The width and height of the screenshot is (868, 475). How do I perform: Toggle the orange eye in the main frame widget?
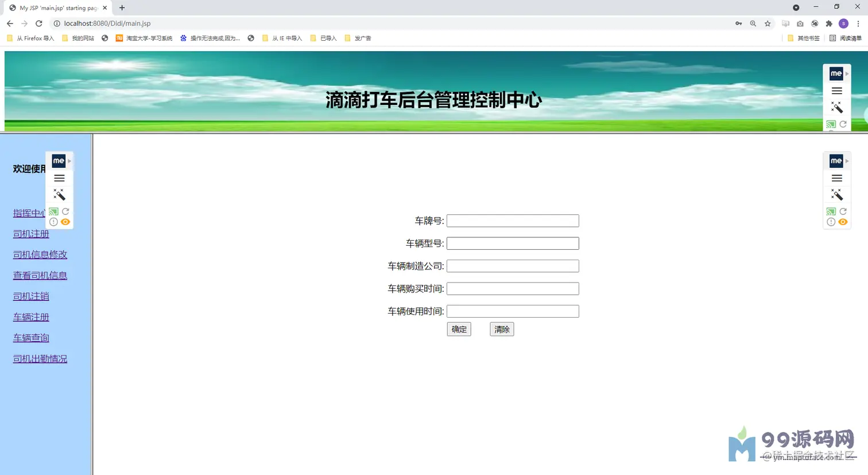(843, 222)
